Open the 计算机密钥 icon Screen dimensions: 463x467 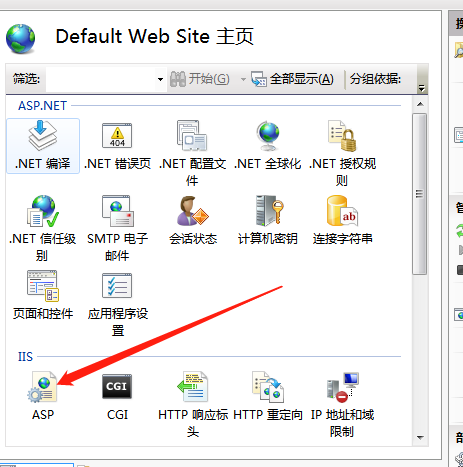270,211
